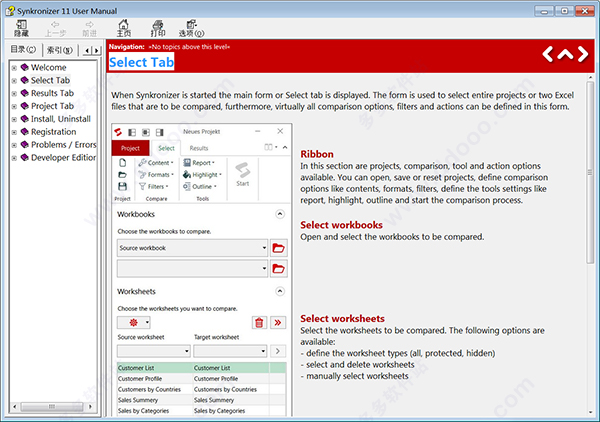Select the Sales Summery worksheet row
The width and height of the screenshot is (600, 422).
click(201, 400)
